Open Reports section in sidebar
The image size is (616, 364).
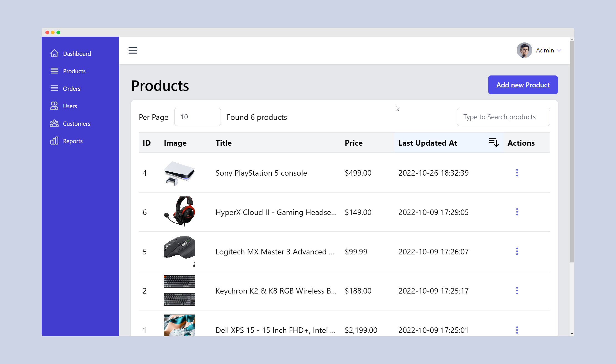click(73, 141)
